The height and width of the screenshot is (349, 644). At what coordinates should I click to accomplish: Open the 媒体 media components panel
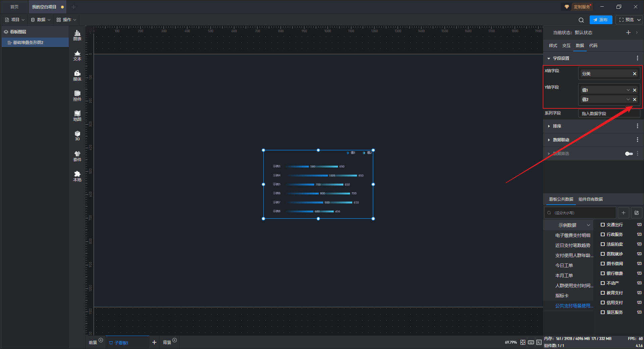click(77, 76)
